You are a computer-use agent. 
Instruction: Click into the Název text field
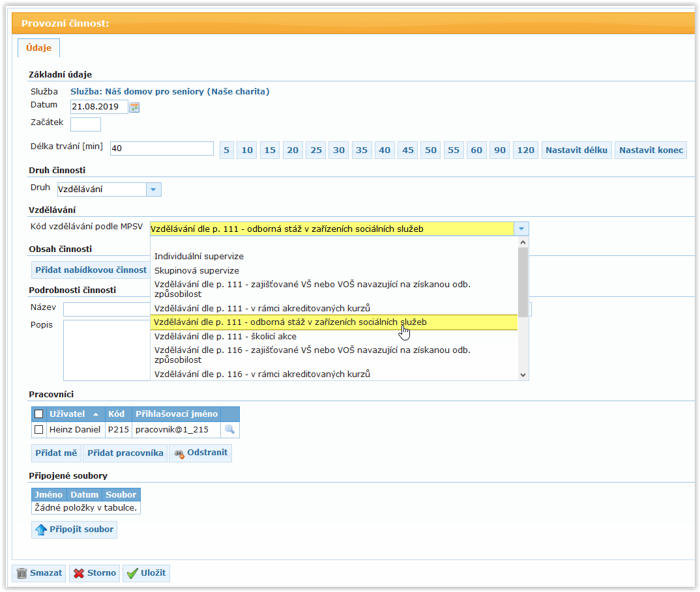(107, 309)
